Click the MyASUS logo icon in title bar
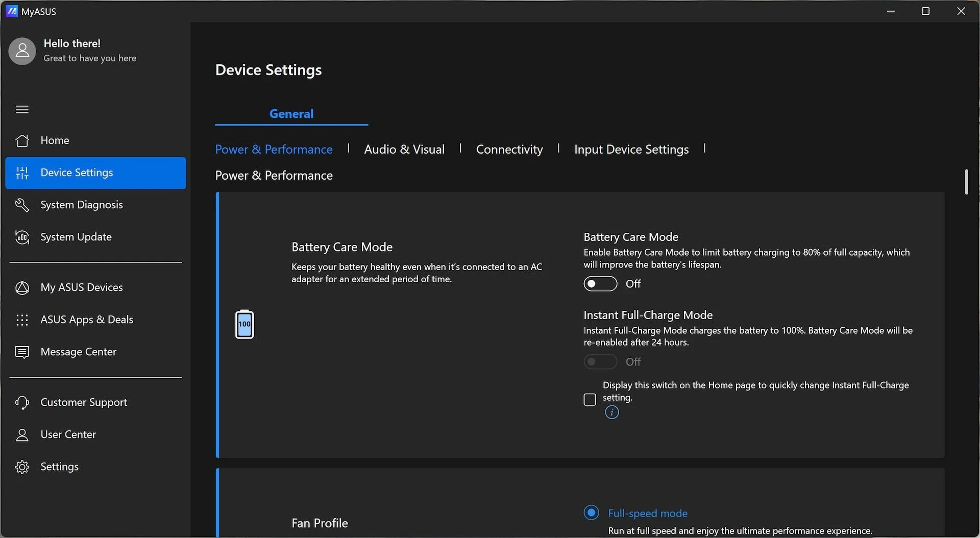This screenshot has height=538, width=980. 11,11
